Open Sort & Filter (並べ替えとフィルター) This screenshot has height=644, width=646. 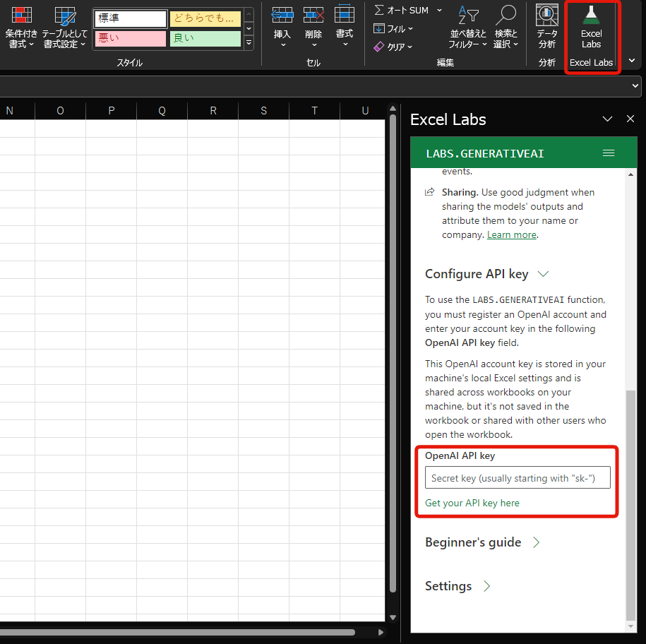(x=468, y=28)
